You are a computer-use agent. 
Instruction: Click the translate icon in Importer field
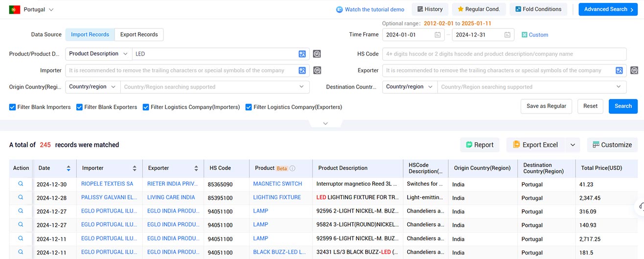[302, 70]
